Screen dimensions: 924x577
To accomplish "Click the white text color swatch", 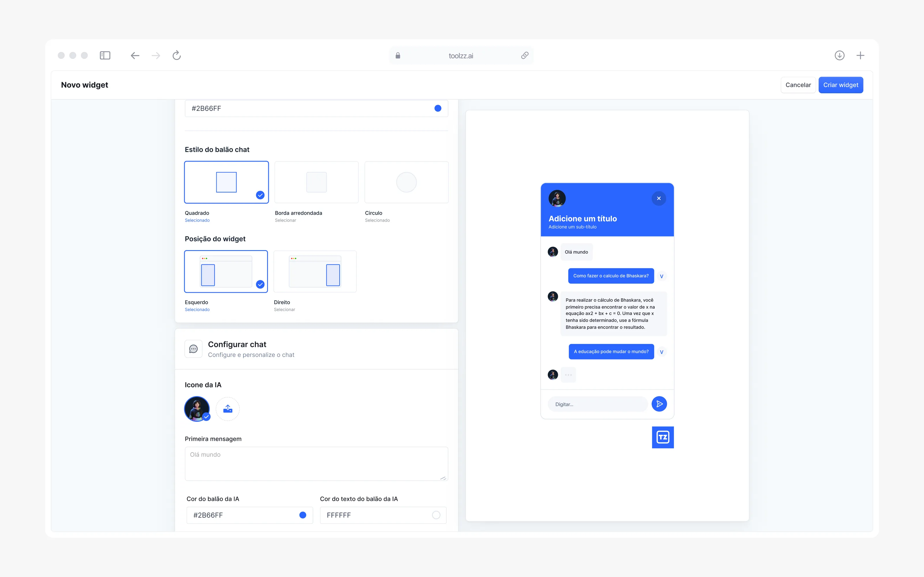I will point(436,515).
